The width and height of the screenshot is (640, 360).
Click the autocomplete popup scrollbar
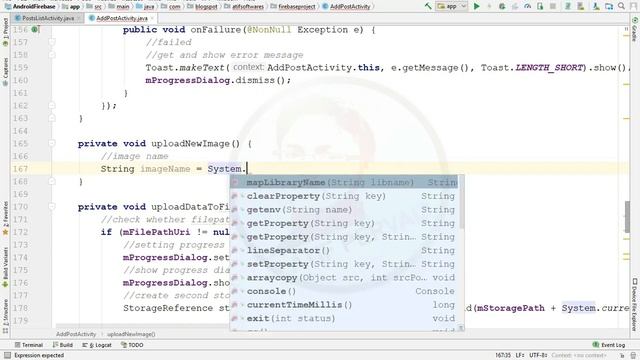click(462, 203)
